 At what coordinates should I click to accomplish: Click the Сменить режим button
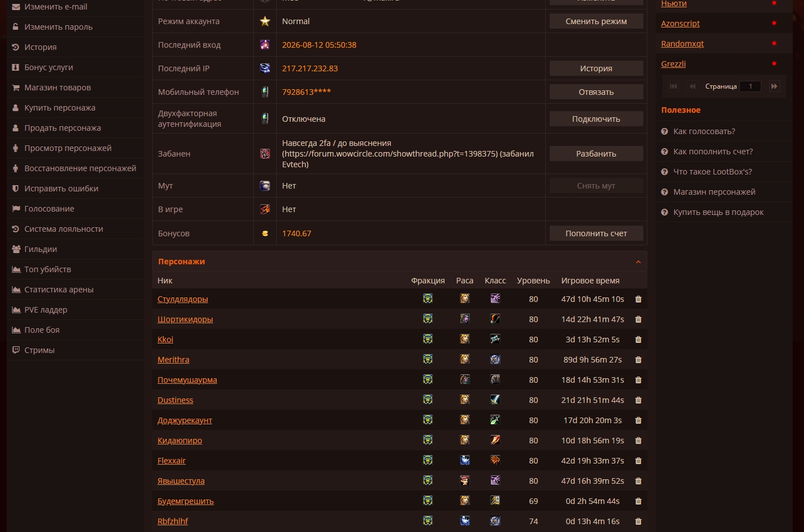[596, 21]
